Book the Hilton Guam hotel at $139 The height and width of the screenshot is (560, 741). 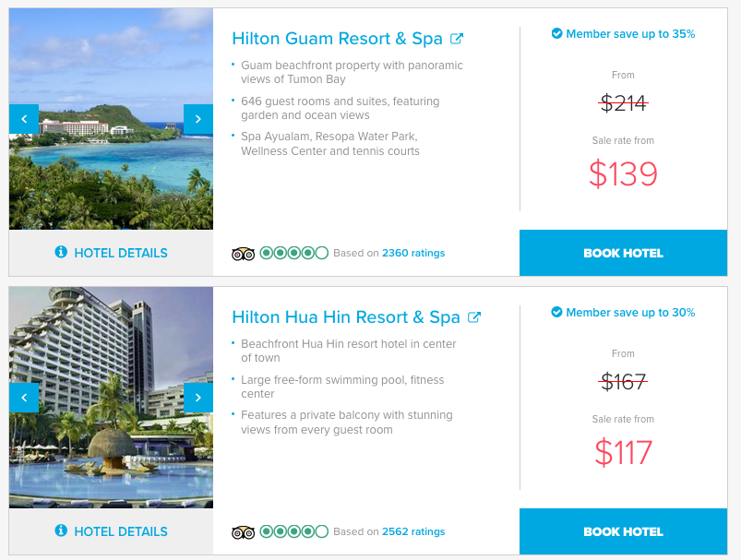point(623,253)
